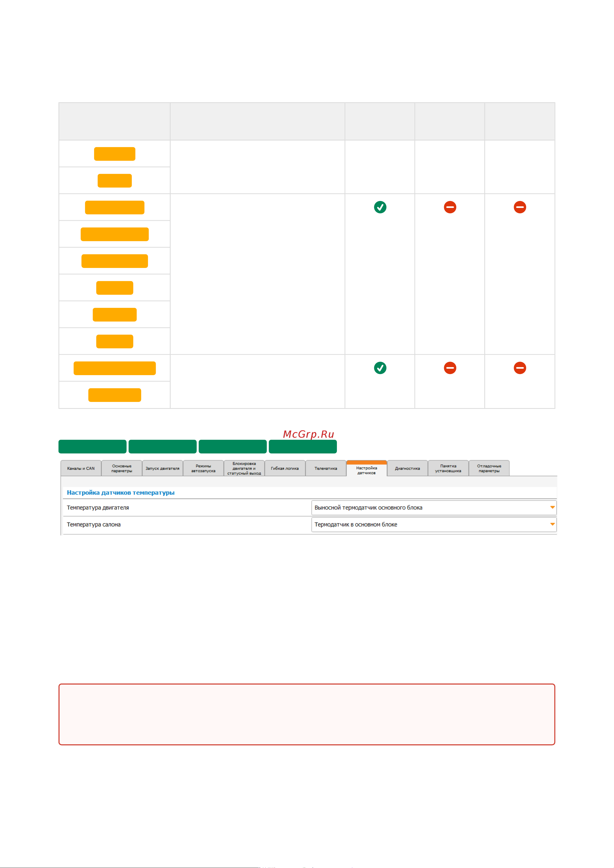
Task: Click the Настройка датчиков температуры heading
Action: tap(121, 493)
